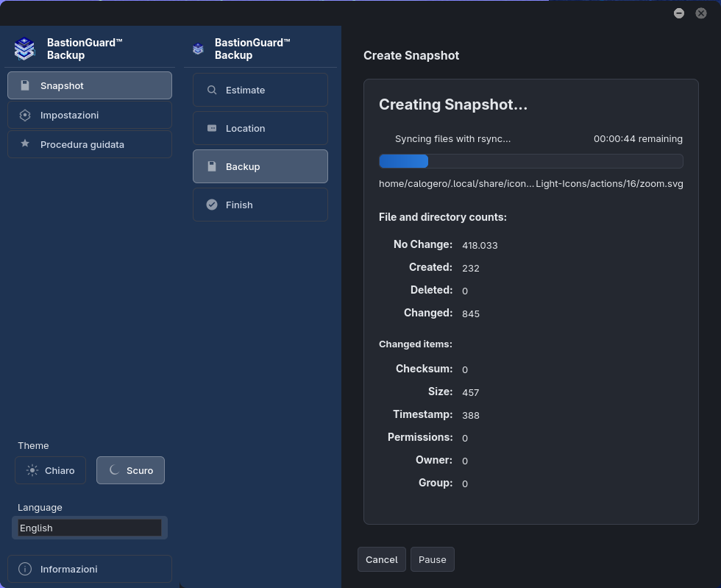Click the "00:00:44 remaining" time estimate
Image resolution: width=721 pixels, height=588 pixels.
point(639,139)
